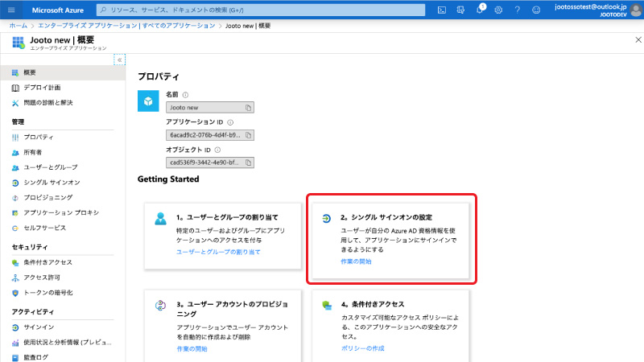The height and width of the screenshot is (362, 644).
Task: Click the トークンの暗号化 shield icon
Action: [x=15, y=293]
